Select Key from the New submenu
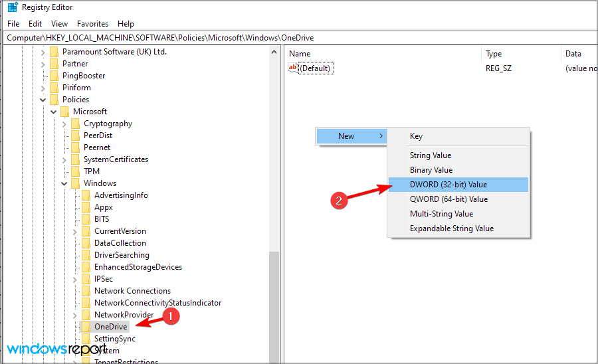This screenshot has width=598, height=364. 458,136
